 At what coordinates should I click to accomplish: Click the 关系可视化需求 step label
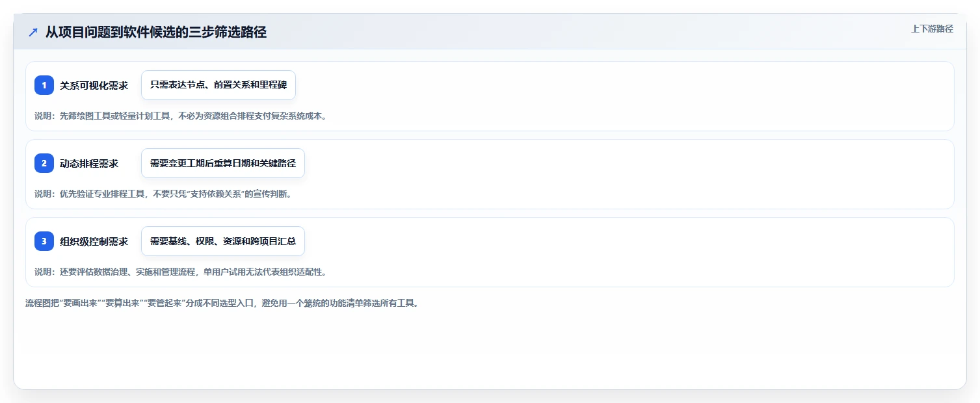[94, 85]
